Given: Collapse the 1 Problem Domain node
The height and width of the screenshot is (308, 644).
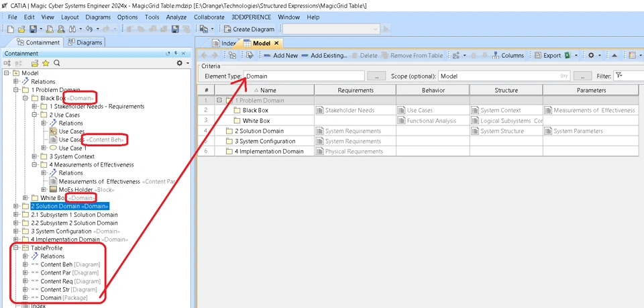Looking at the screenshot, I should pyautogui.click(x=15, y=89).
